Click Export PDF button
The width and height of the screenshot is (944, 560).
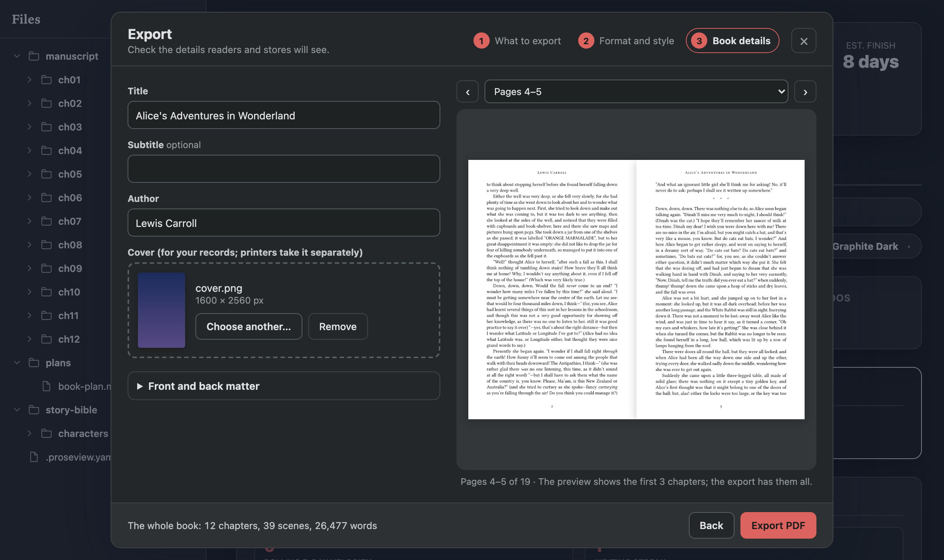point(778,525)
